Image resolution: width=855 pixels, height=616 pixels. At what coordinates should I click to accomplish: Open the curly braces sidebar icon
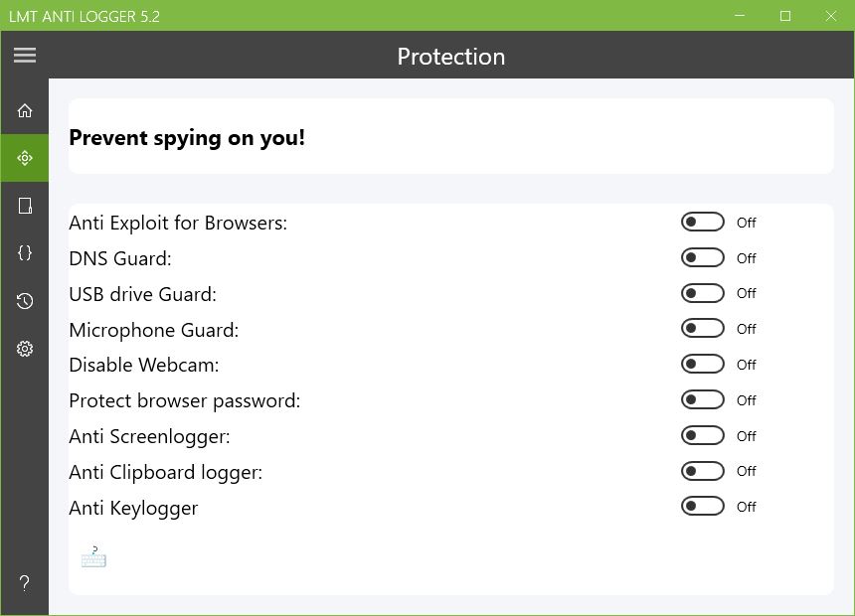pyautogui.click(x=25, y=253)
